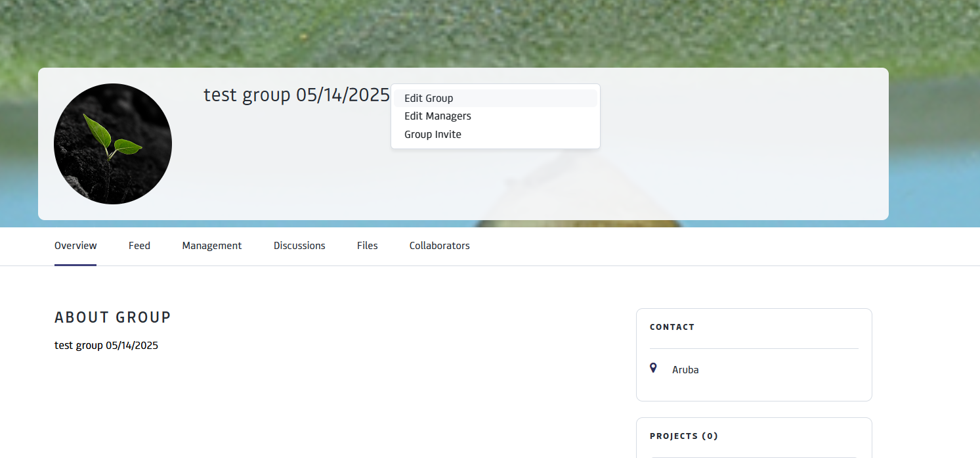Image resolution: width=980 pixels, height=458 pixels.
Task: Switch to the Feed tab
Action: click(139, 246)
